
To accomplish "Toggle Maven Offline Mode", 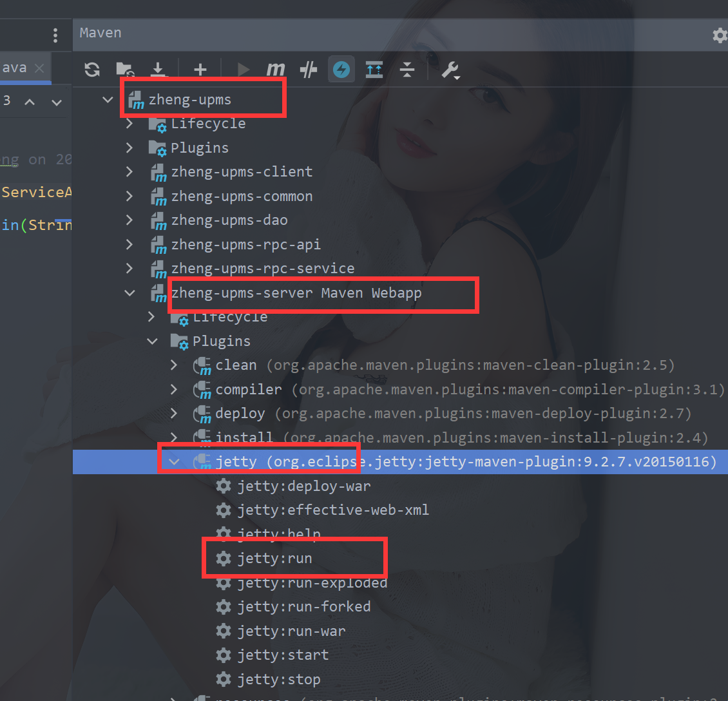I will 309,70.
